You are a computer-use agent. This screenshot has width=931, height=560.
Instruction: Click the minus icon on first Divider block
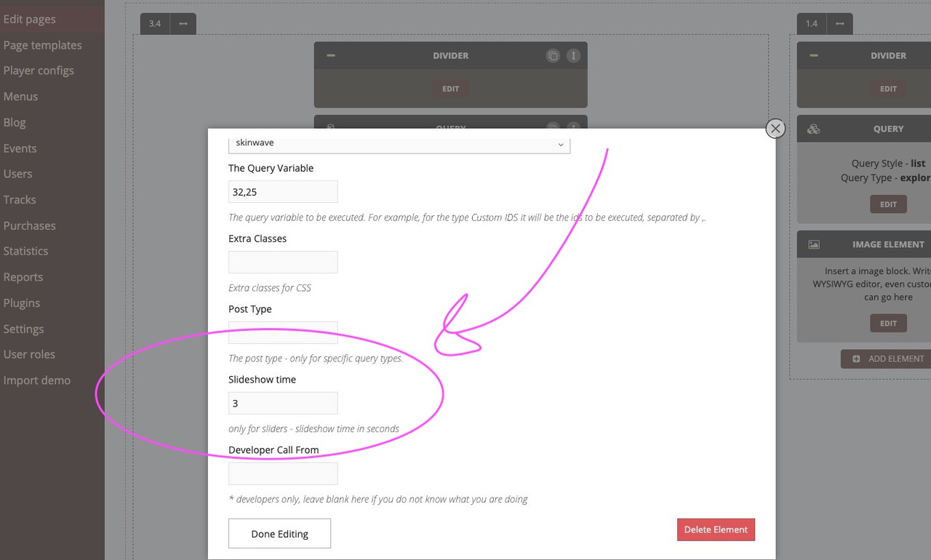coord(331,56)
